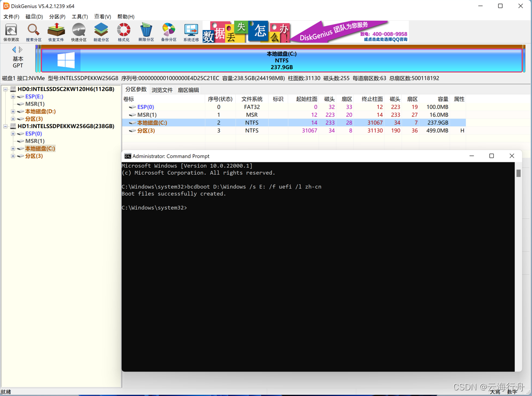
Task: Expand 分区(3) under HD1
Action: [13, 156]
